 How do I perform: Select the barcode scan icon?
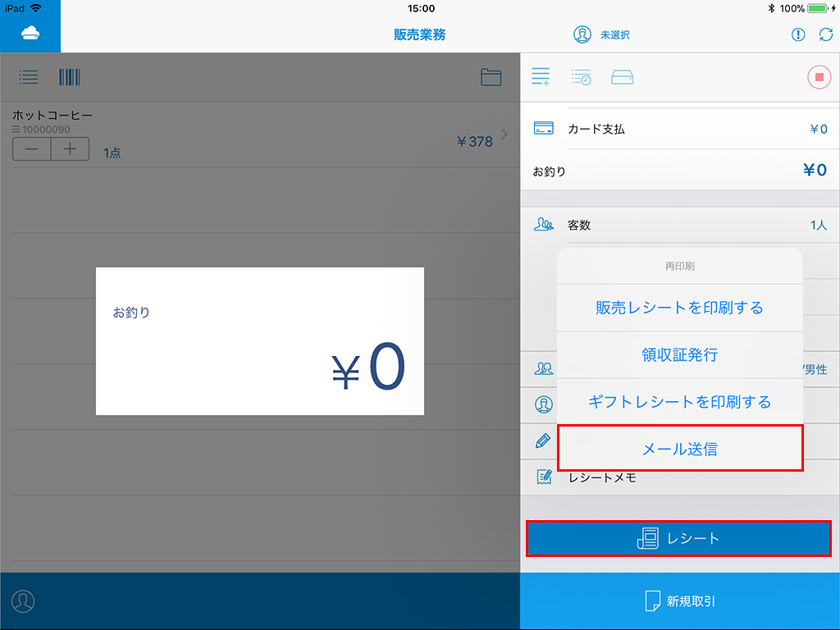(69, 77)
